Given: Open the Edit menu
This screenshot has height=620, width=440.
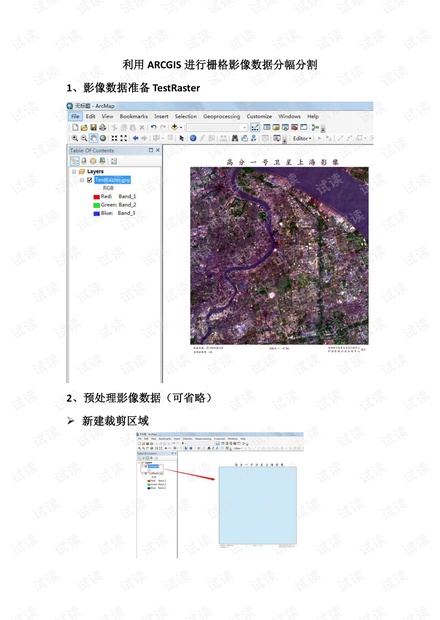Looking at the screenshot, I should [x=91, y=116].
